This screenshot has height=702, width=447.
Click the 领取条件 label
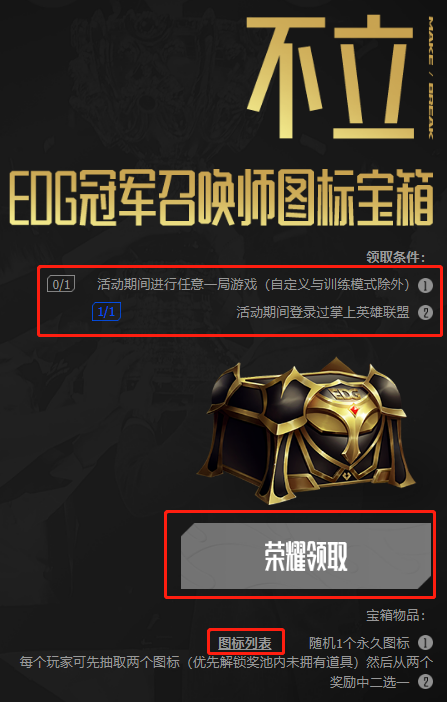pos(395,257)
